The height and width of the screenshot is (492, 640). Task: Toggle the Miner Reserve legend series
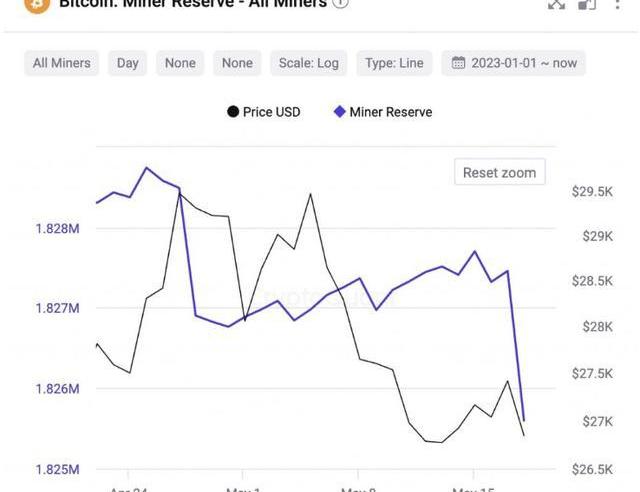point(390,112)
